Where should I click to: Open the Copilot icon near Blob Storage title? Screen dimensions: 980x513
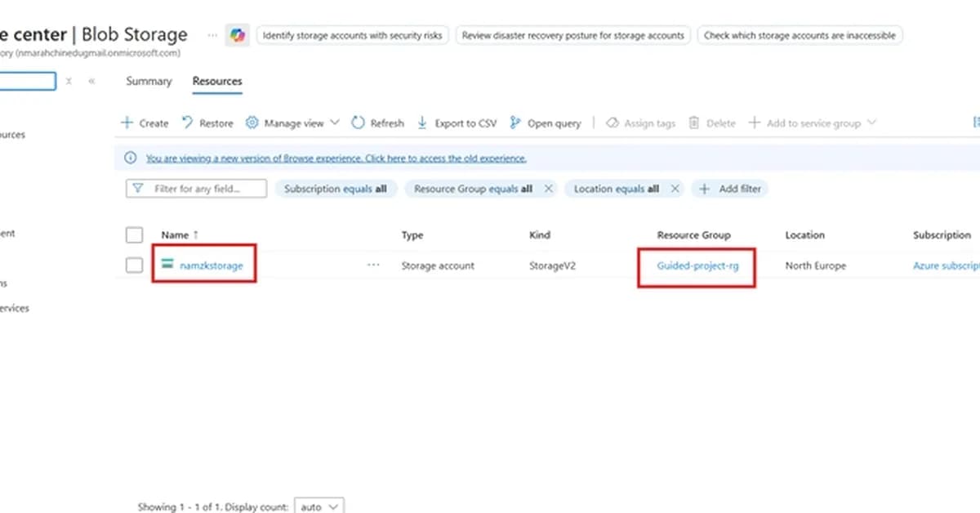tap(237, 35)
